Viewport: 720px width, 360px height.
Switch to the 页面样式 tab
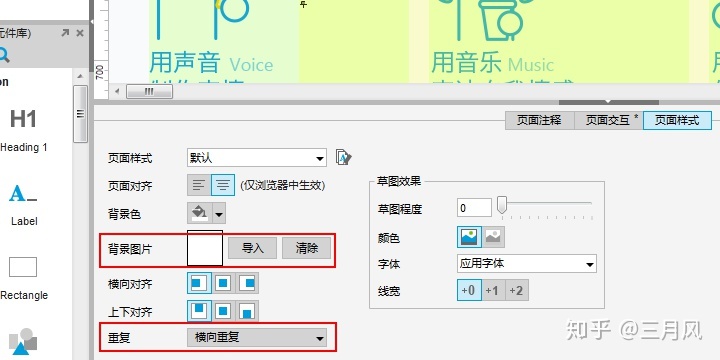click(x=677, y=120)
